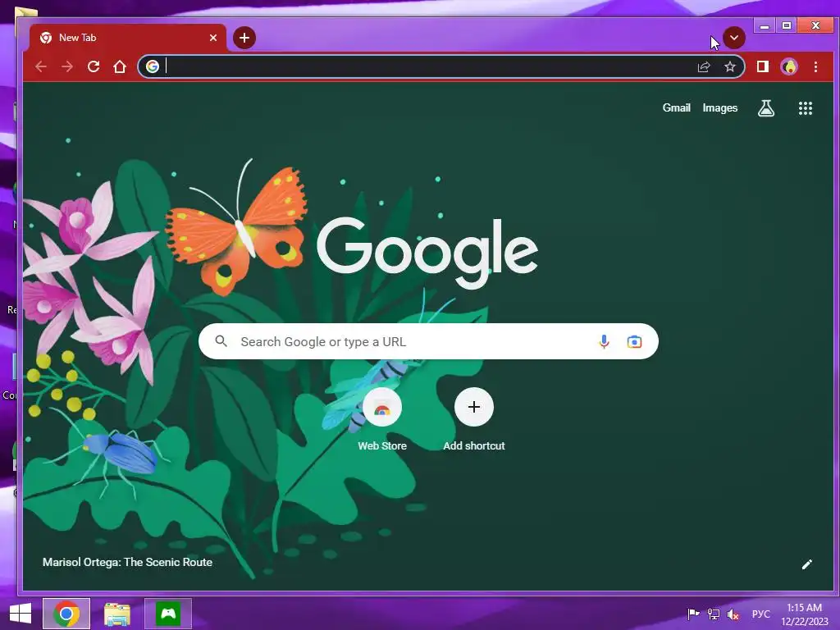This screenshot has width=840, height=630.
Task: Open the home page icon
Action: [120, 66]
